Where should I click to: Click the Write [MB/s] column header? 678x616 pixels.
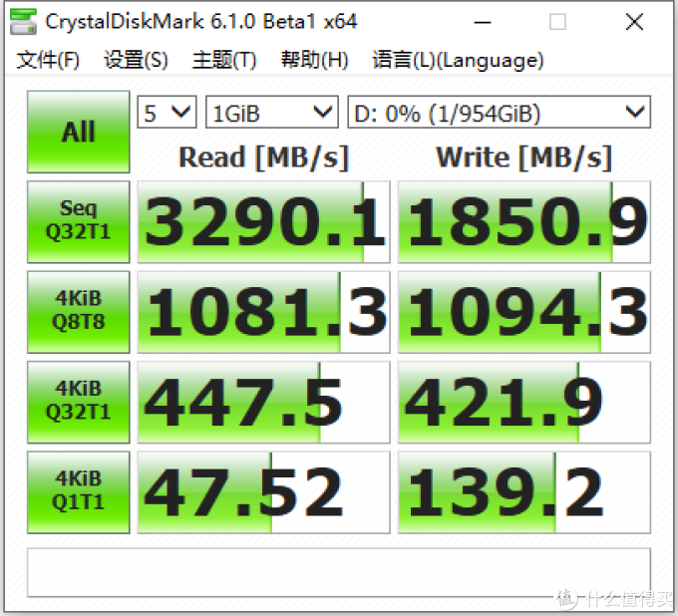524,157
